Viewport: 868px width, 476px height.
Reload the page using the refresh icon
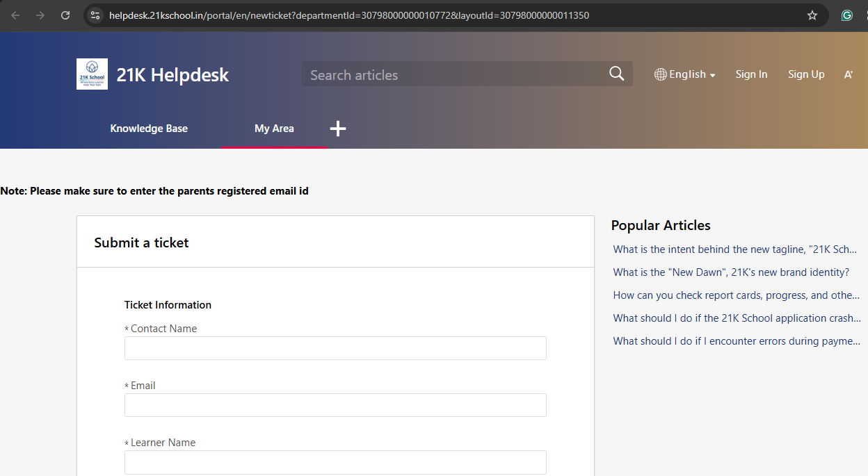pos(65,15)
